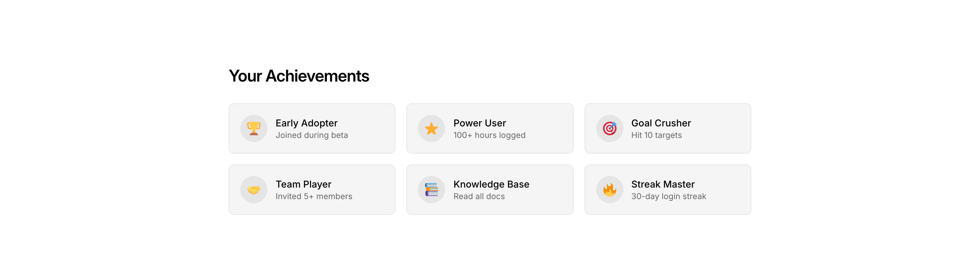Viewport: 980px width, 280px height.
Task: Click the Early Adopter trophy icon
Action: point(254,128)
